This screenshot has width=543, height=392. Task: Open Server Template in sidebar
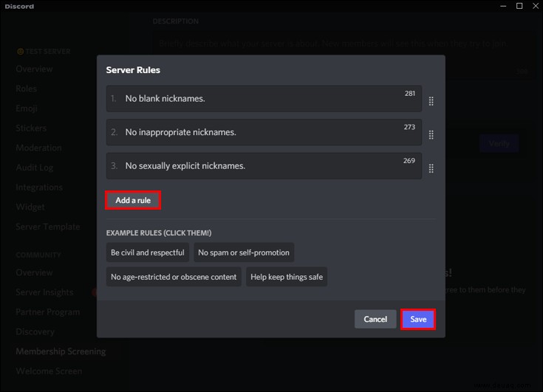[48, 227]
